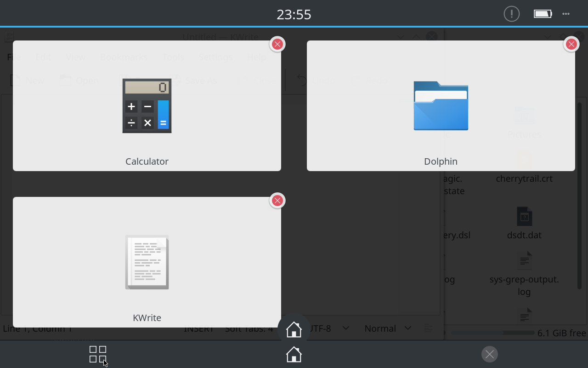This screenshot has height=368, width=588.
Task: Click the 23:55 clock in top panel
Action: click(294, 15)
